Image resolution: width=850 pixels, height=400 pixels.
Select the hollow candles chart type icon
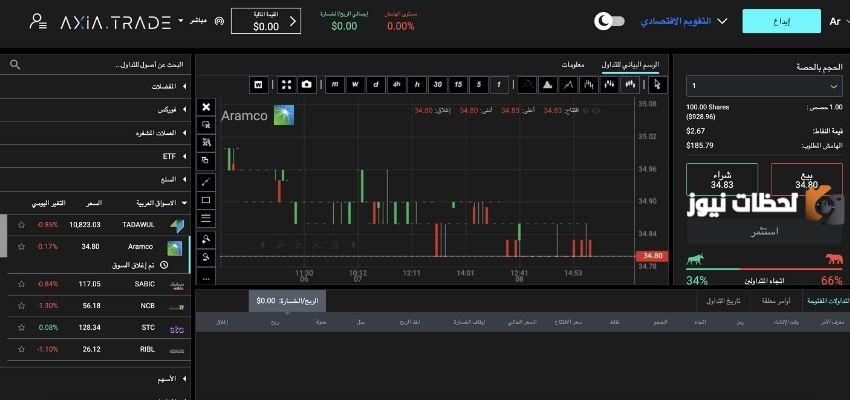click(x=609, y=85)
